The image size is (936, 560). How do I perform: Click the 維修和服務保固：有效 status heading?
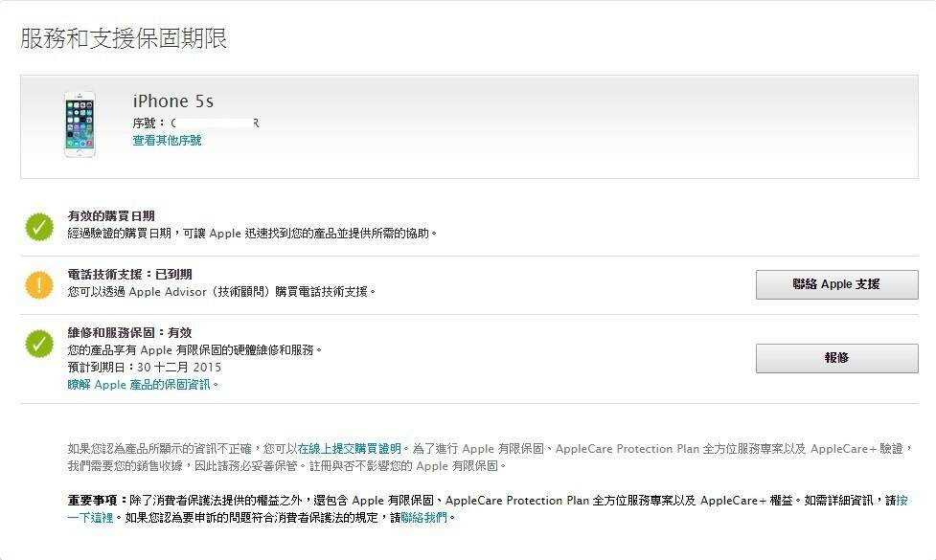(x=129, y=333)
